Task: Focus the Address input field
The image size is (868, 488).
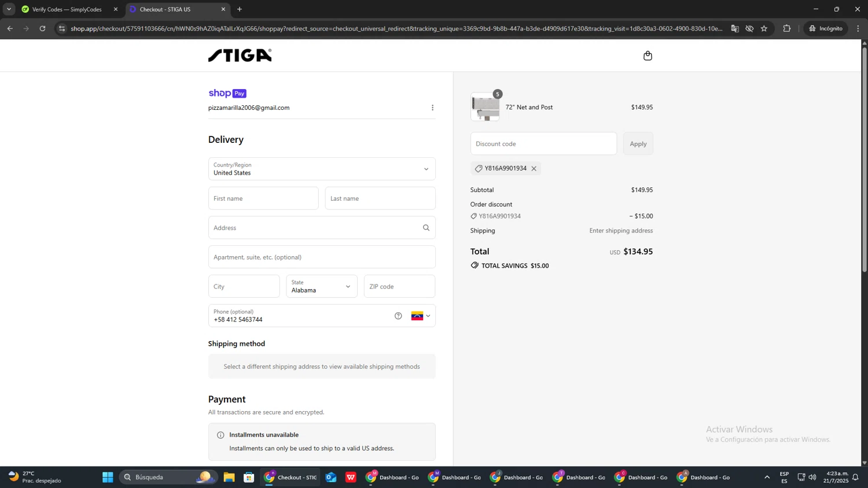Action: pyautogui.click(x=322, y=228)
